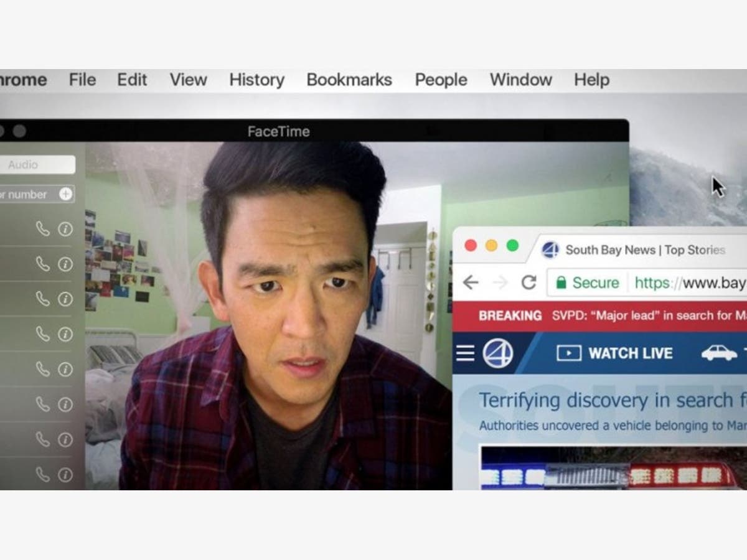
Task: Open the File menu
Action: pyautogui.click(x=82, y=80)
